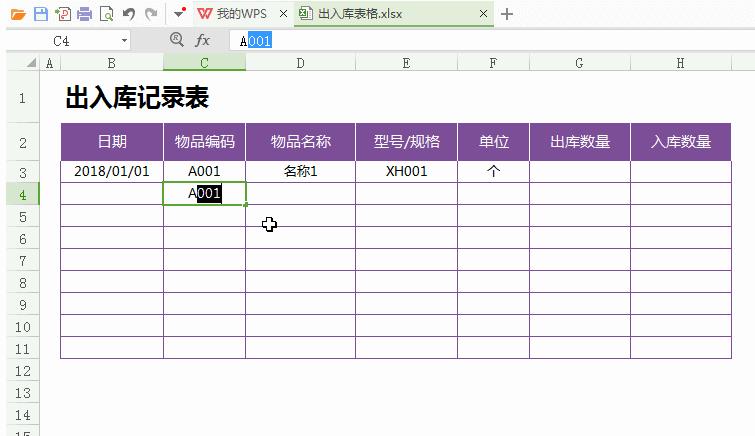Select column A header
755x436 pixels.
coord(50,63)
